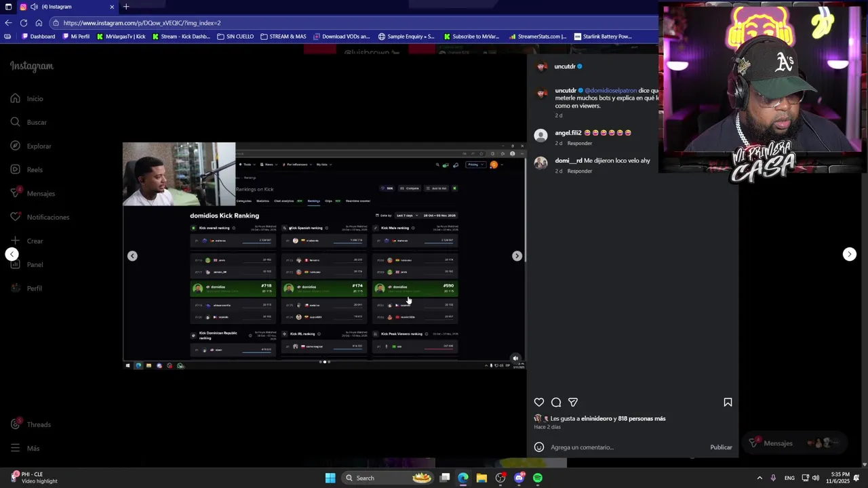The image size is (868, 488).
Task: Click the Instagram logo
Action: coord(31,66)
